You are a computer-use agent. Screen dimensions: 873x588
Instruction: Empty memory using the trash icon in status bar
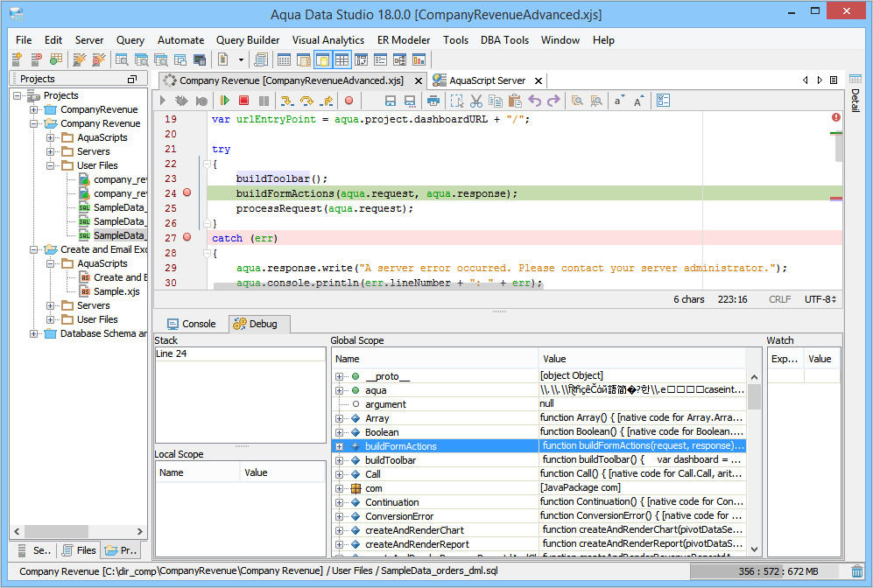tap(857, 571)
